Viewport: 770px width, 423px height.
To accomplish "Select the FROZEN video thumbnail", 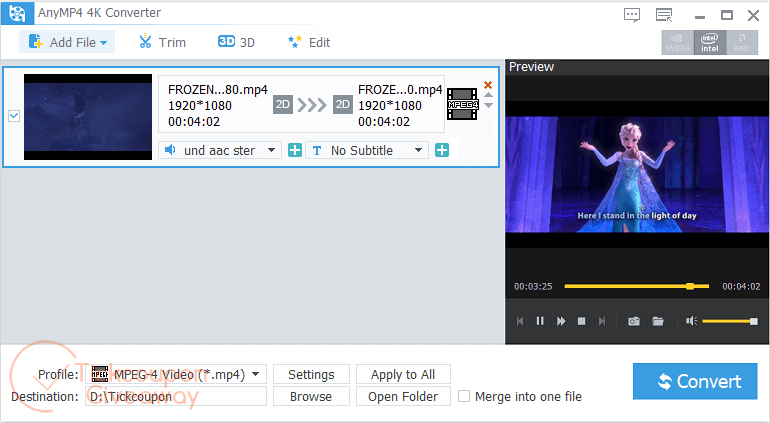I will (x=88, y=117).
